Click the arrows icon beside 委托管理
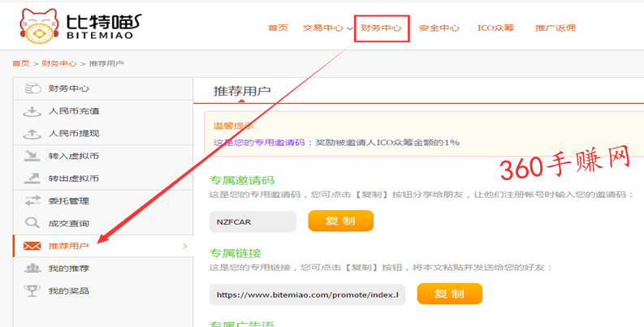 pyautogui.click(x=32, y=201)
